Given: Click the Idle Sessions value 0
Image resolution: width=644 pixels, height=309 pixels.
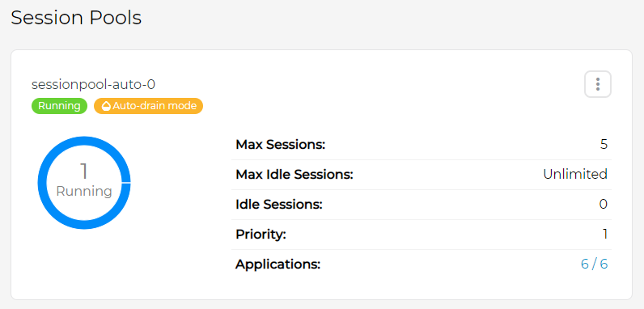Looking at the screenshot, I should (x=604, y=205).
